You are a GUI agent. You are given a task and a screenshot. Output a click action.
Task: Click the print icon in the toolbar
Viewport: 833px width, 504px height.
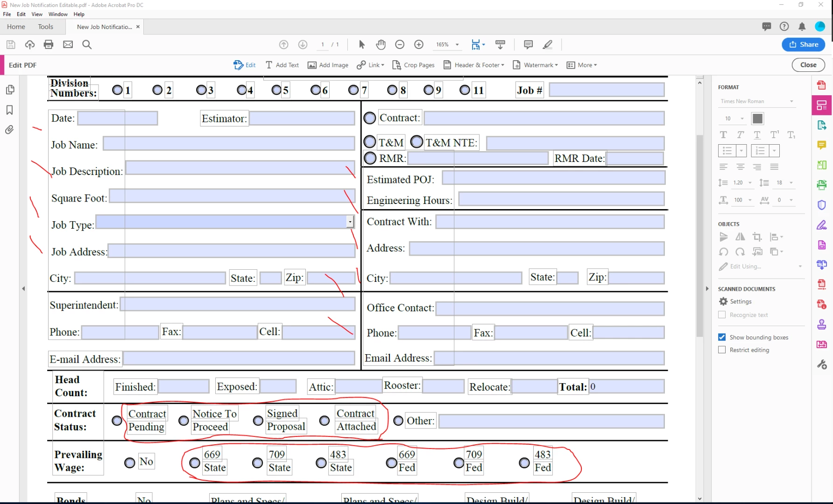tap(49, 44)
